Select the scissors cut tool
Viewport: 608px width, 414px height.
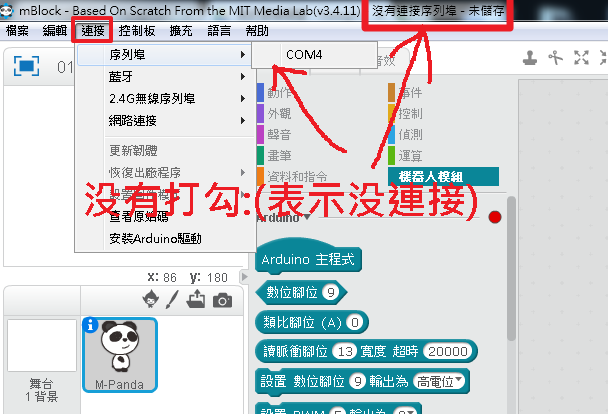555,58
